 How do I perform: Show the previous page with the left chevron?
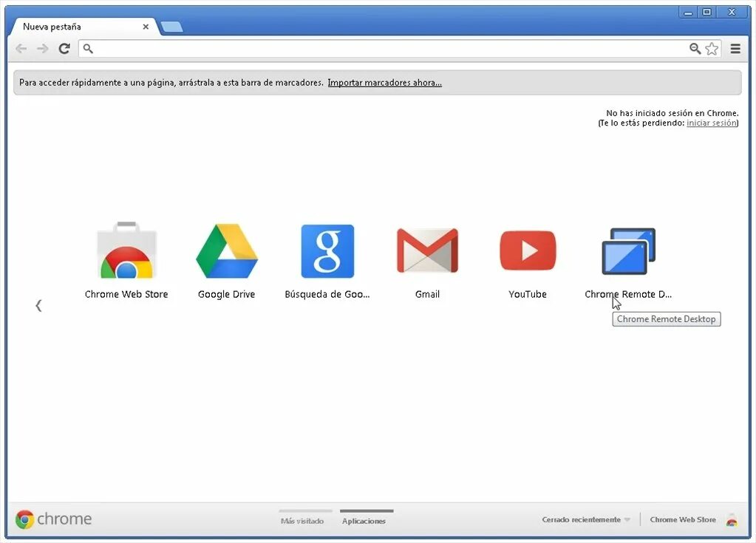tap(38, 305)
